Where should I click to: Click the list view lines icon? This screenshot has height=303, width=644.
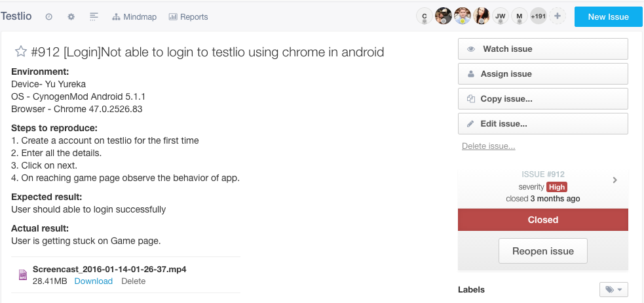(94, 16)
